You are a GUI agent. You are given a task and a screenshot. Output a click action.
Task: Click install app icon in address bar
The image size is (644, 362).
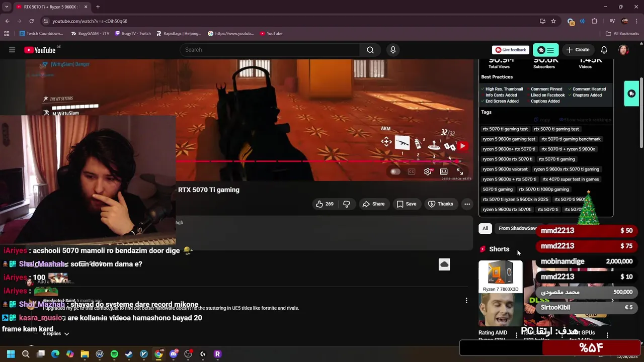point(542,21)
